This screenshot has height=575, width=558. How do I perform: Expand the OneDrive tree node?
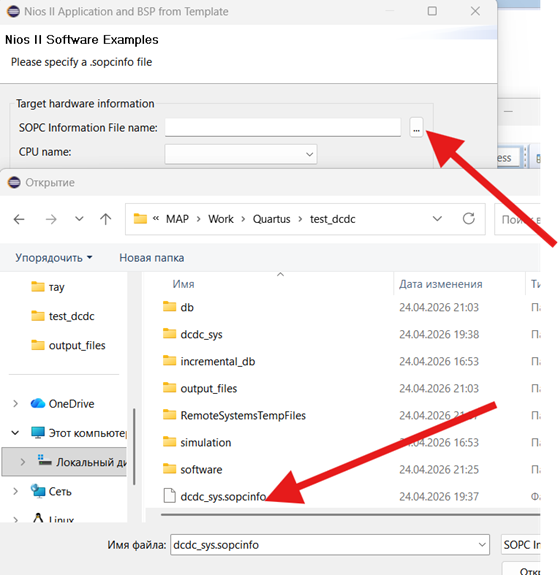click(15, 404)
